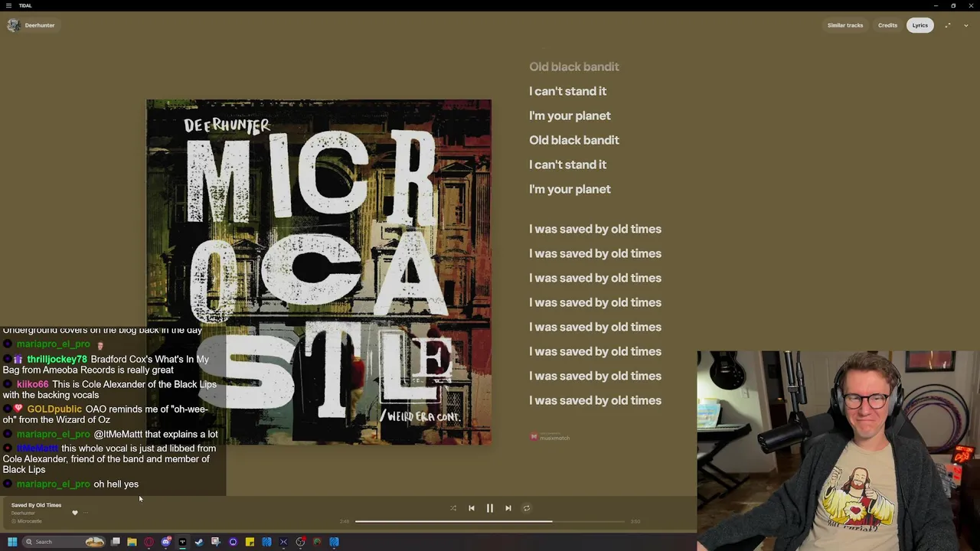Switch to the Credits tab
980x551 pixels.
pos(887,25)
